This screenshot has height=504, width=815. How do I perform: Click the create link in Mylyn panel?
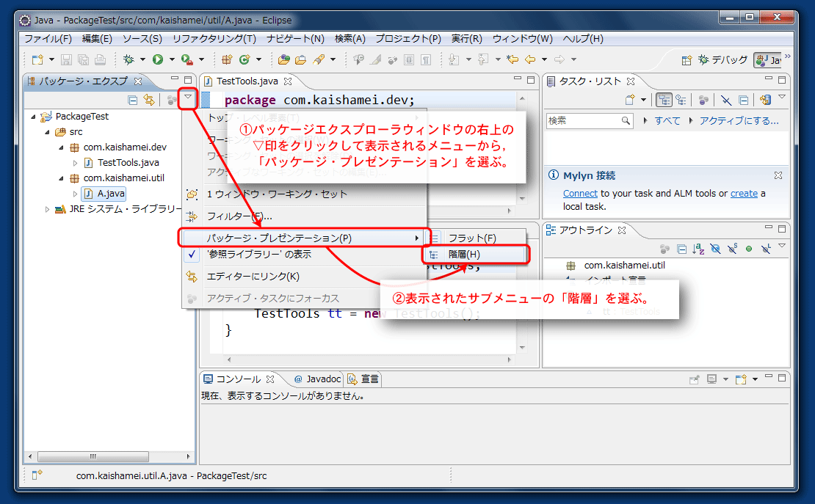[744, 193]
